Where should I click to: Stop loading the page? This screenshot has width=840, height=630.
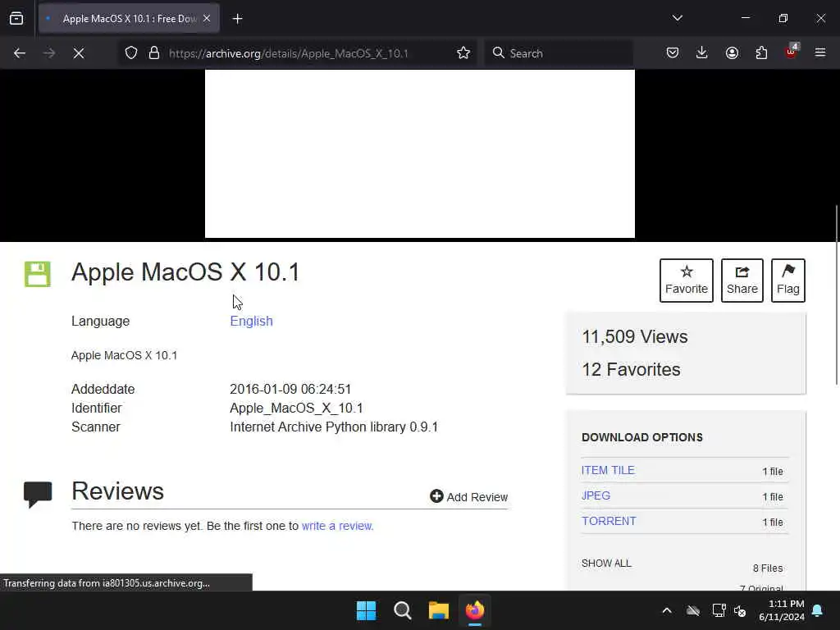[79, 53]
